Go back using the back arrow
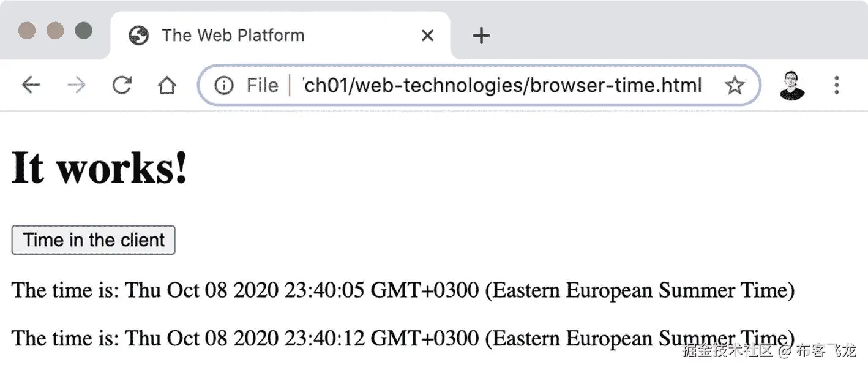The image size is (868, 370). click(x=31, y=85)
